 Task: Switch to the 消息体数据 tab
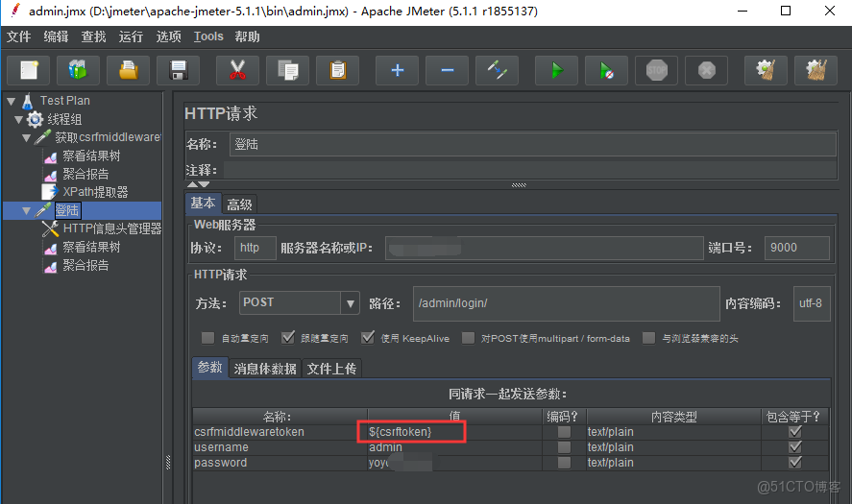[x=265, y=369]
